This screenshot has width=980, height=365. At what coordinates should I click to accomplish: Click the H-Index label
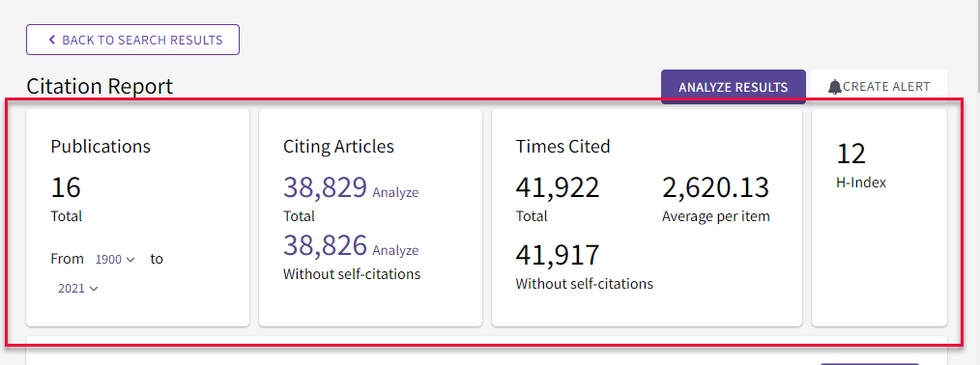coord(861,183)
